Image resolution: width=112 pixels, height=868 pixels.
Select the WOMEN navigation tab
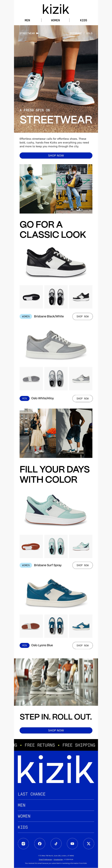click(x=55, y=20)
